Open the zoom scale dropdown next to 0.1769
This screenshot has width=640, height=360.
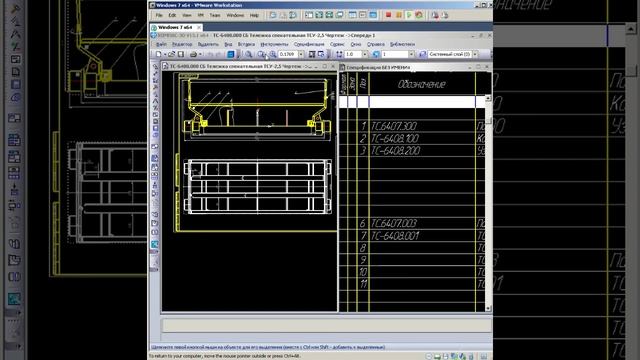pos(301,54)
